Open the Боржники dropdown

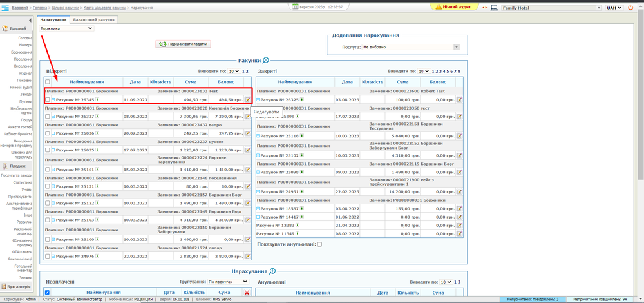point(66,28)
